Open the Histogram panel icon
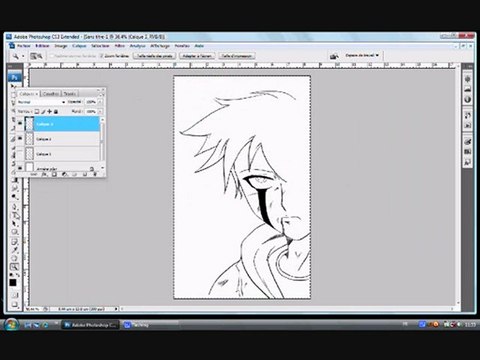 [468, 89]
